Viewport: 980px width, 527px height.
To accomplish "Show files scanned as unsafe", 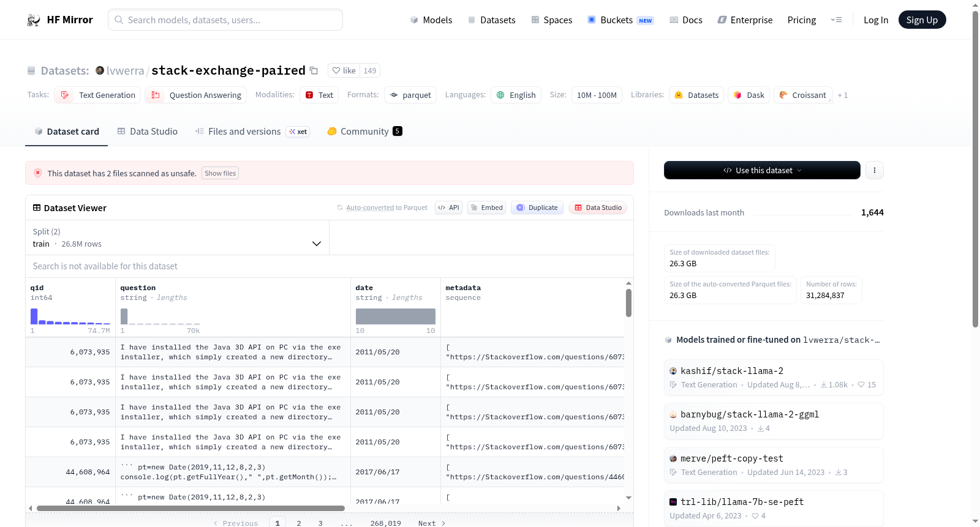I will coord(221,173).
